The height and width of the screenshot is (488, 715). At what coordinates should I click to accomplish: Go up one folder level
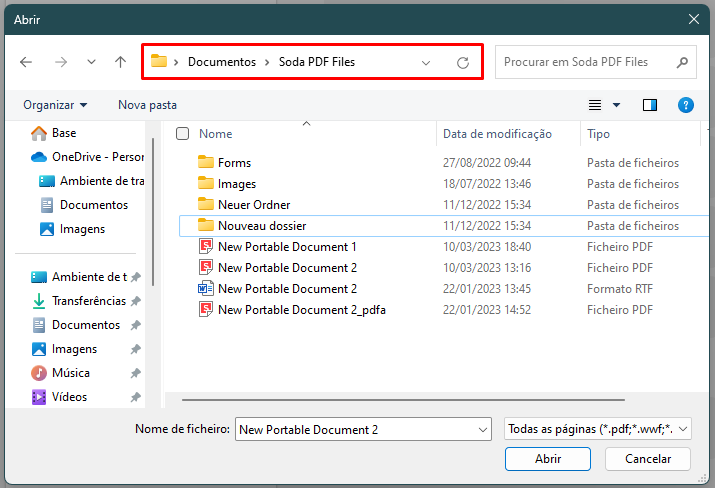[x=120, y=62]
